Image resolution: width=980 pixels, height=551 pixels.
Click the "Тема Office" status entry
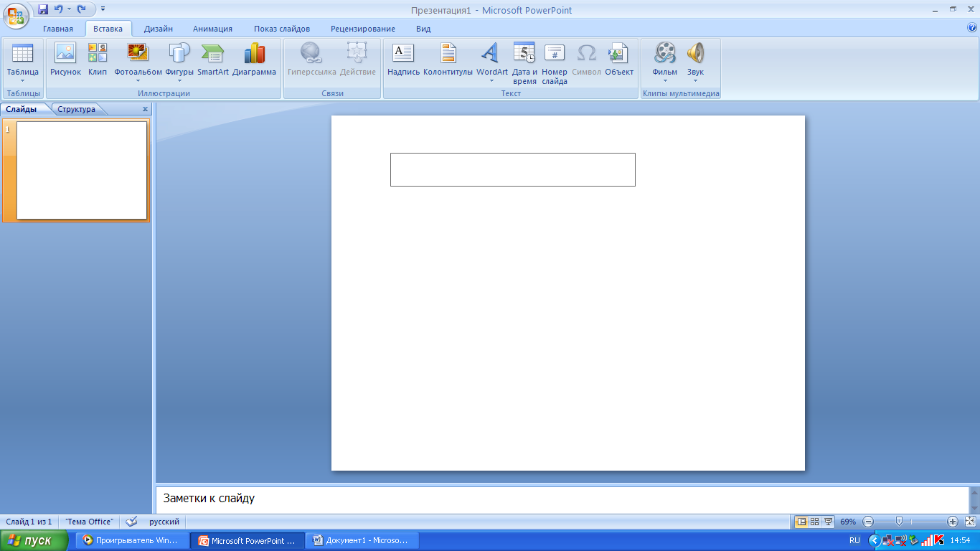tap(89, 522)
